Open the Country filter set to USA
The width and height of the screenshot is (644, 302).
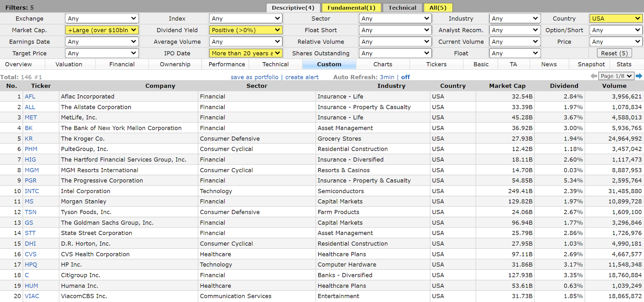[616, 19]
